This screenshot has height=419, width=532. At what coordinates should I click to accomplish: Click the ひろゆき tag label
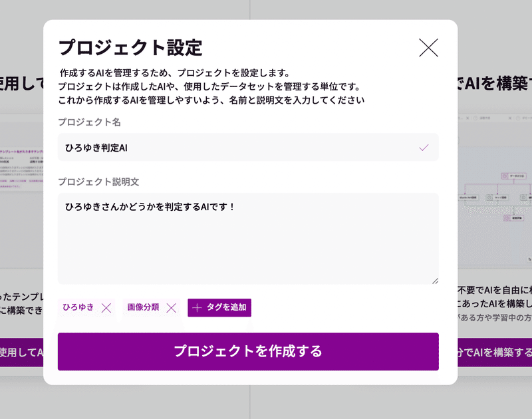point(78,307)
